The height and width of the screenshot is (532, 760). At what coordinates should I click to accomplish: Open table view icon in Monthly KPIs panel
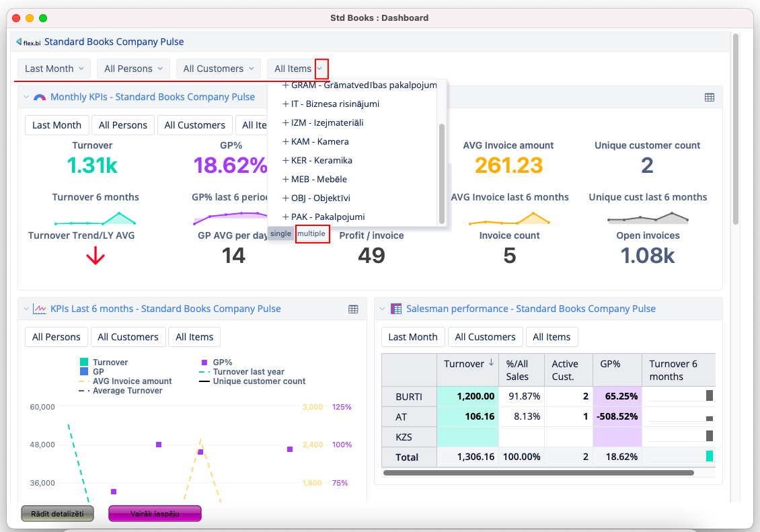point(709,97)
